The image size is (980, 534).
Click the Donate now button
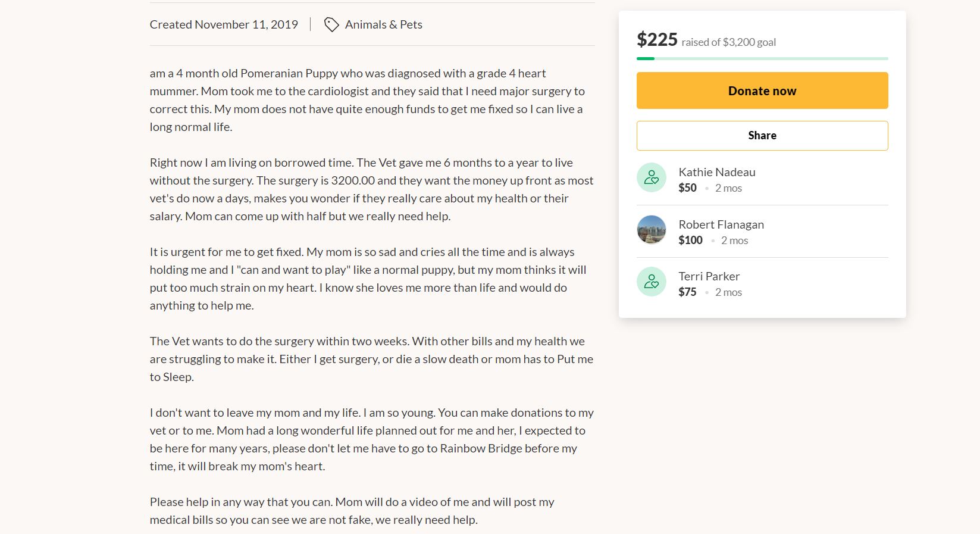click(762, 90)
